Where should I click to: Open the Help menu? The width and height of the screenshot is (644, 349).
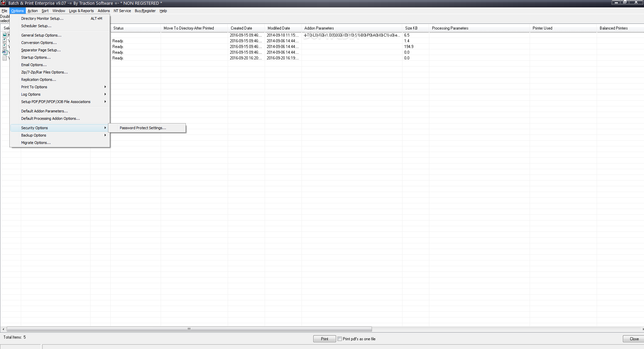163,11
